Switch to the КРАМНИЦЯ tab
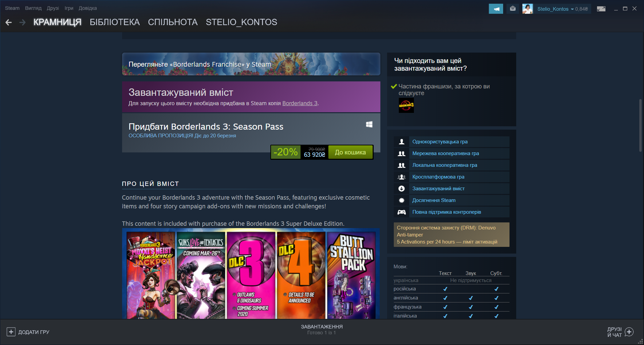Screen dimensions: 644x345 (x=57, y=22)
